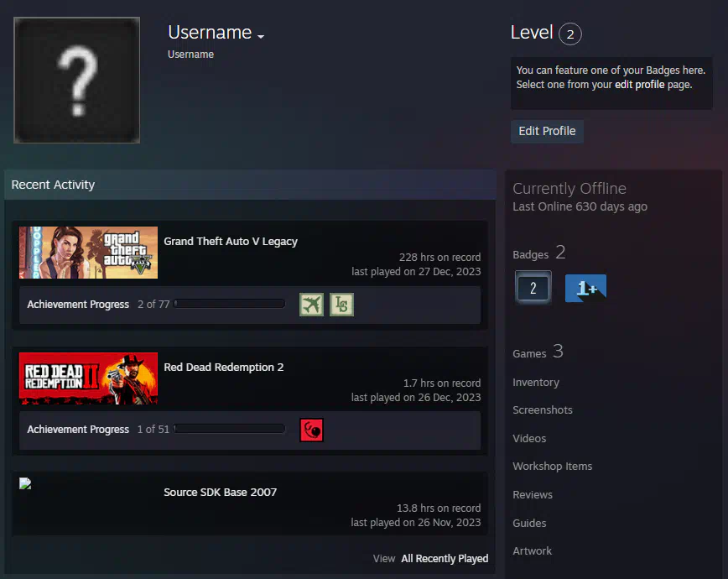The image size is (728, 579).
Task: Click the broken image icon for Source SDK
Action: (25, 483)
